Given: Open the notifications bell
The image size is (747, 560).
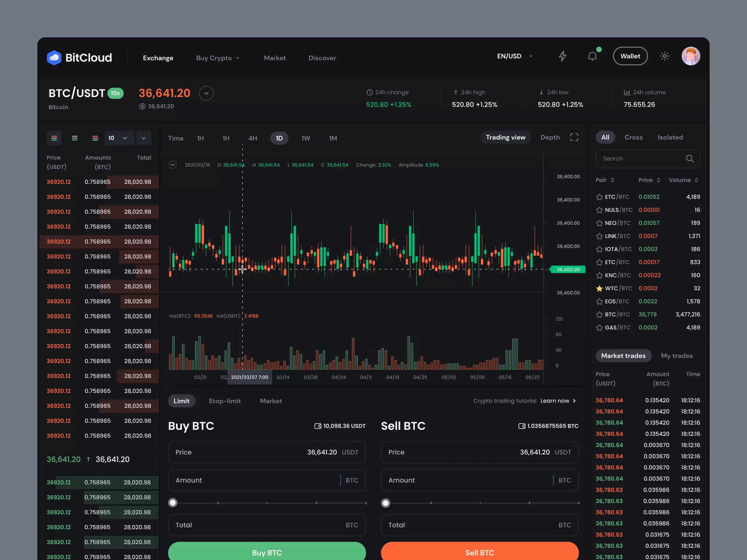Looking at the screenshot, I should [x=592, y=56].
